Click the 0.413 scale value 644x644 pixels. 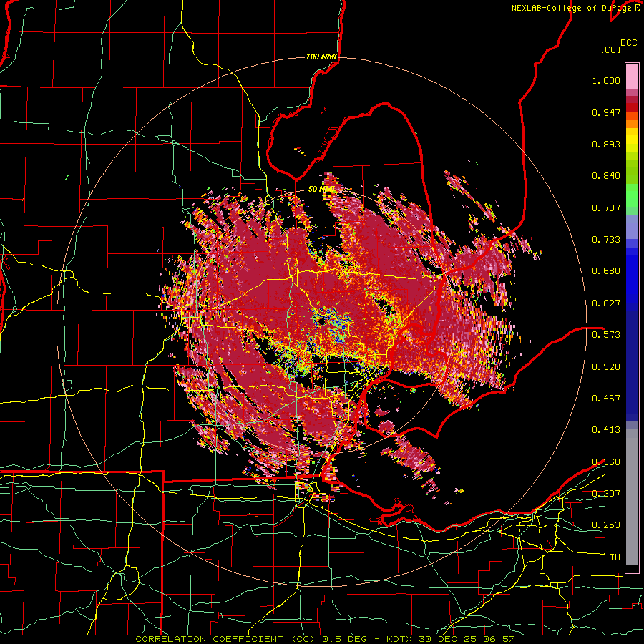606,430
